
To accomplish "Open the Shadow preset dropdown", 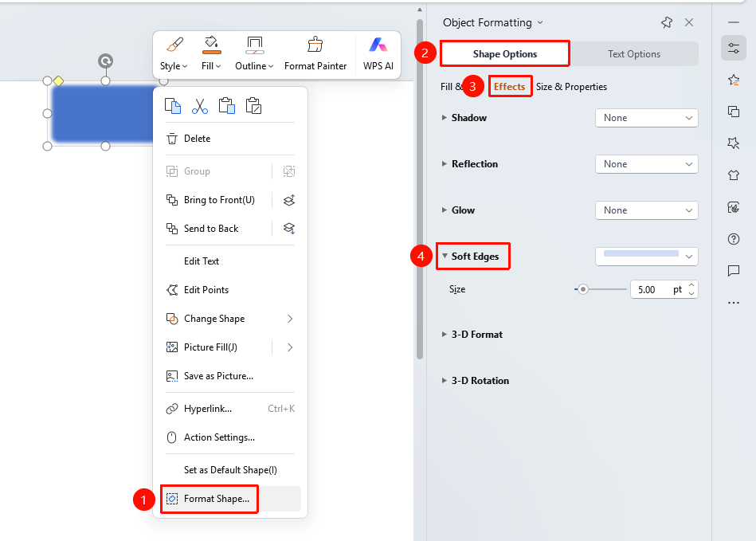I will tap(647, 118).
